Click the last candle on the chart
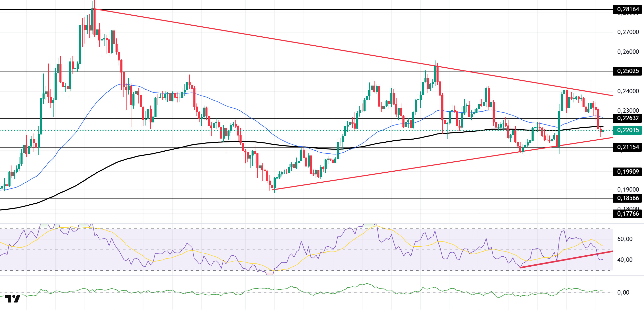This screenshot has height=313, width=644. tap(603, 131)
